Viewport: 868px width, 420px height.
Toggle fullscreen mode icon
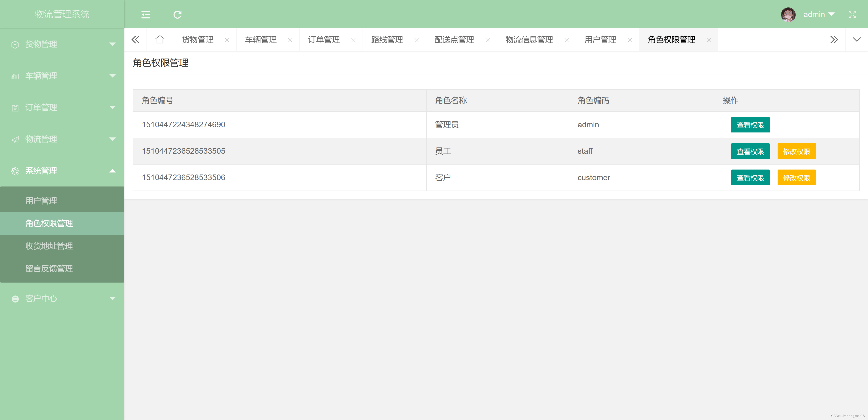[852, 14]
